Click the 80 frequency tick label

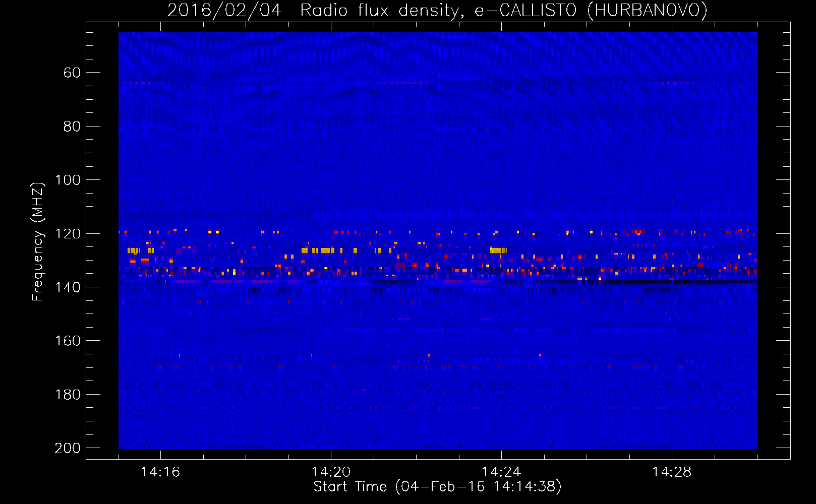click(72, 127)
